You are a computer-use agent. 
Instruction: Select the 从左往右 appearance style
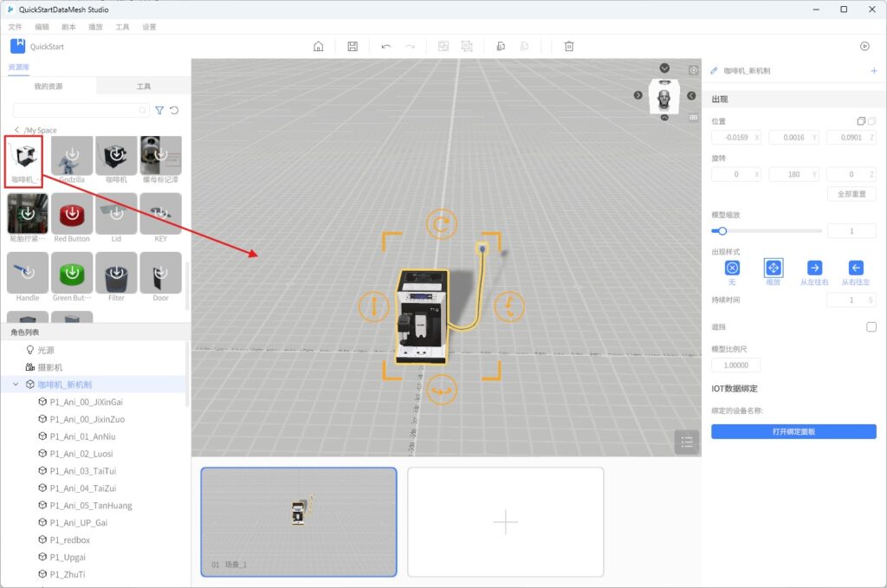tap(814, 268)
